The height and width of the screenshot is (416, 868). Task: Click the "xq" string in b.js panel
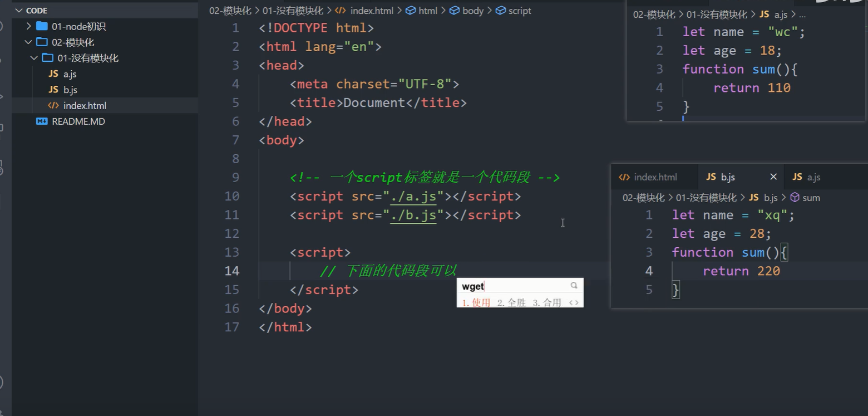coord(772,215)
